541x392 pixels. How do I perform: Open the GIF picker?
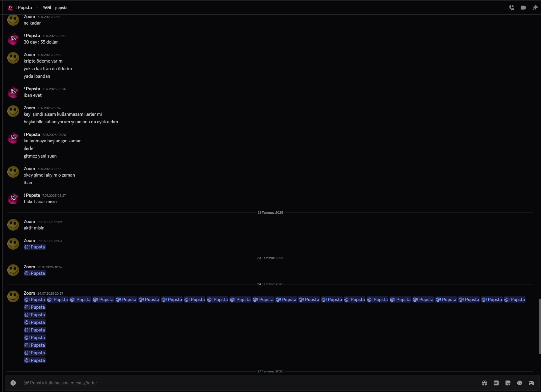(x=496, y=383)
